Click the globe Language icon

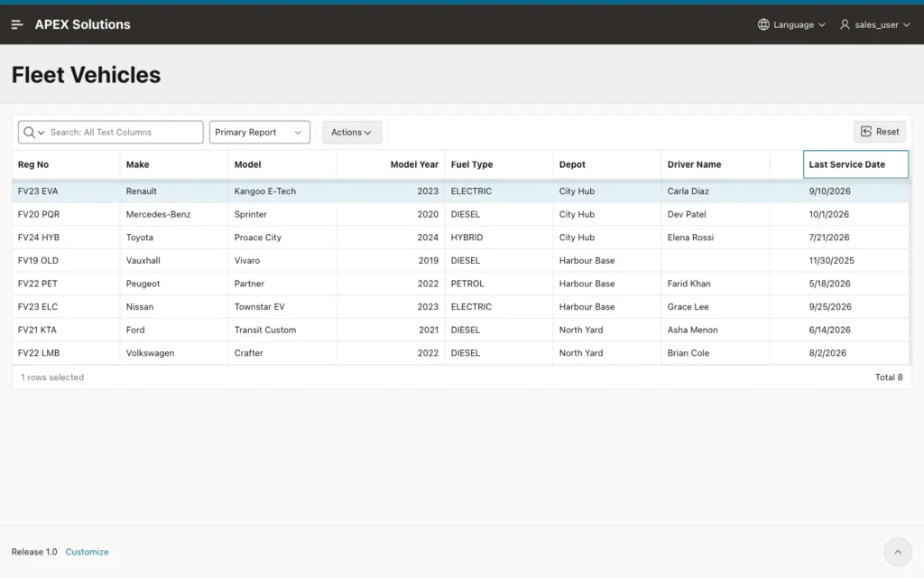click(763, 24)
